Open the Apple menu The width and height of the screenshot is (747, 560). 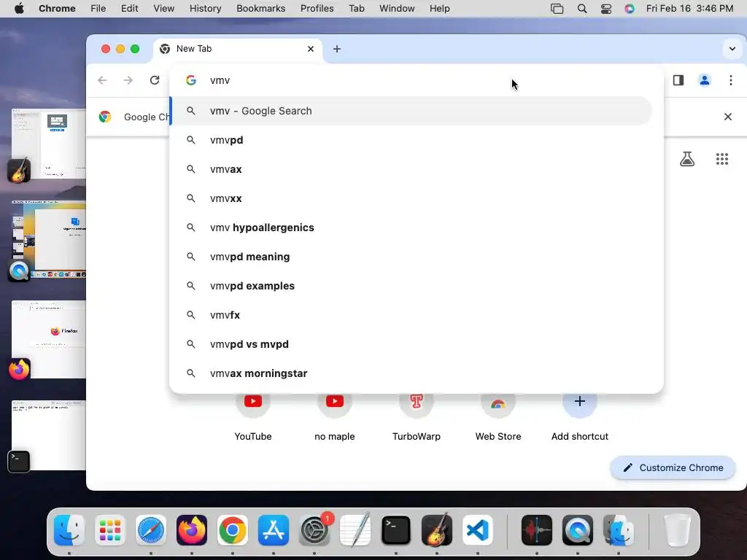pos(19,9)
